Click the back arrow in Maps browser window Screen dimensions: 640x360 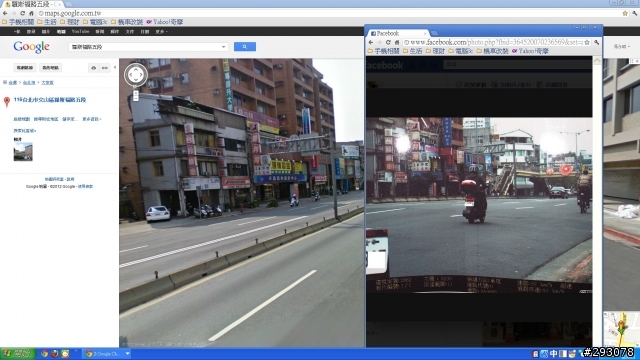pos(5,13)
